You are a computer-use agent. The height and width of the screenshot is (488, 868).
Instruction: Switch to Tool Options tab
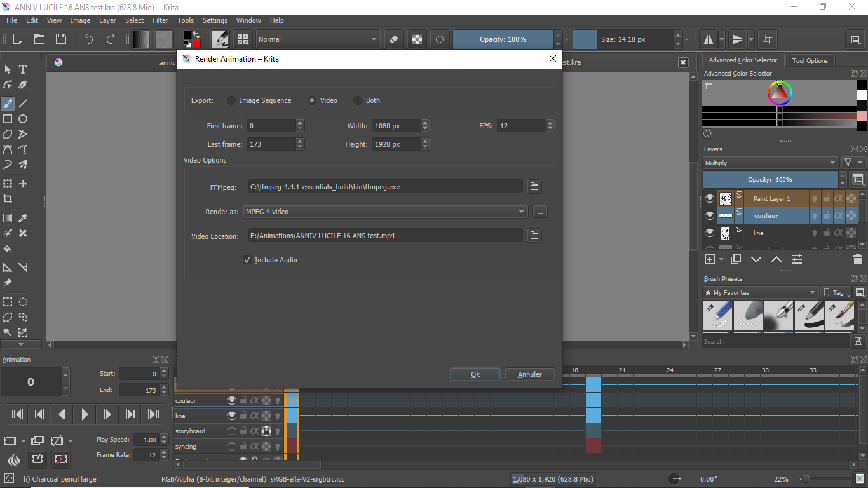pos(810,60)
